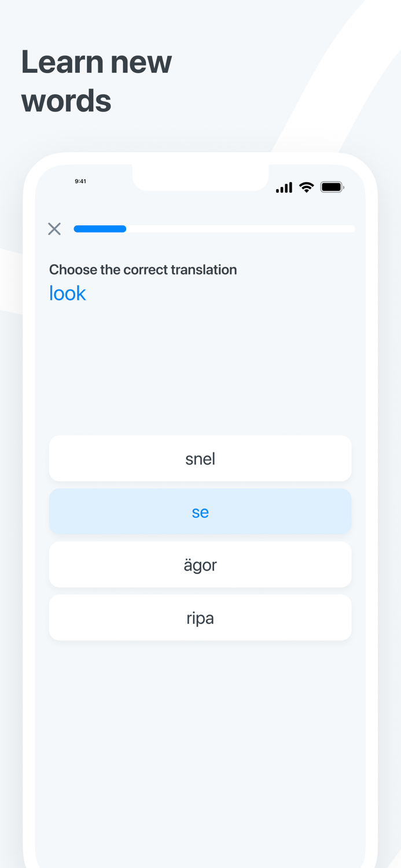Tap the Wi-Fi icon in the status bar
The height and width of the screenshot is (868, 401).
pos(306,187)
